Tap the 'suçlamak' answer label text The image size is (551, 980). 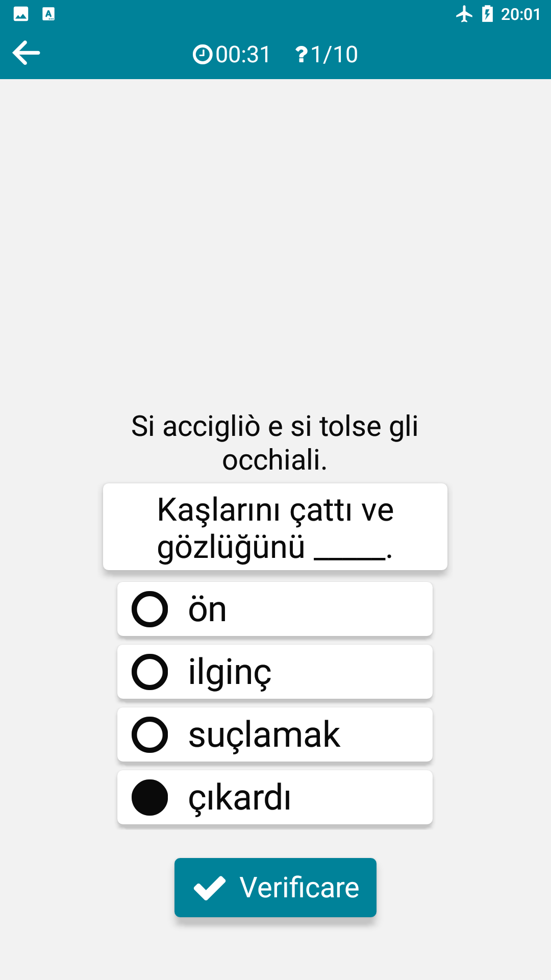264,734
